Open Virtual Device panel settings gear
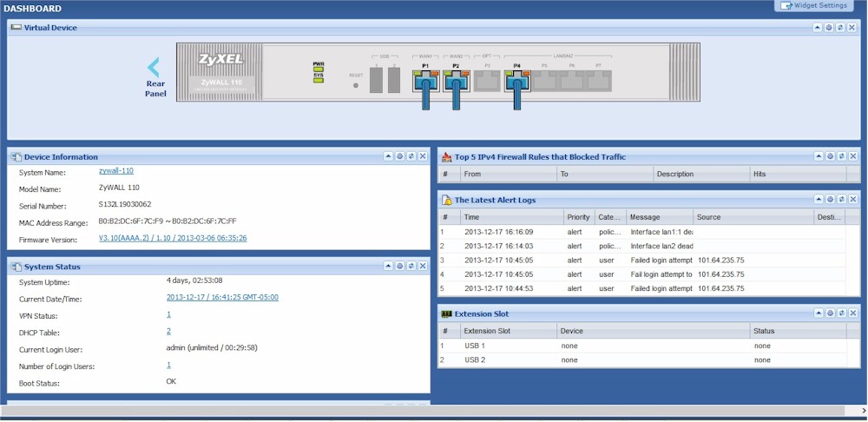Image resolution: width=868 pixels, height=422 pixels. 829,27
